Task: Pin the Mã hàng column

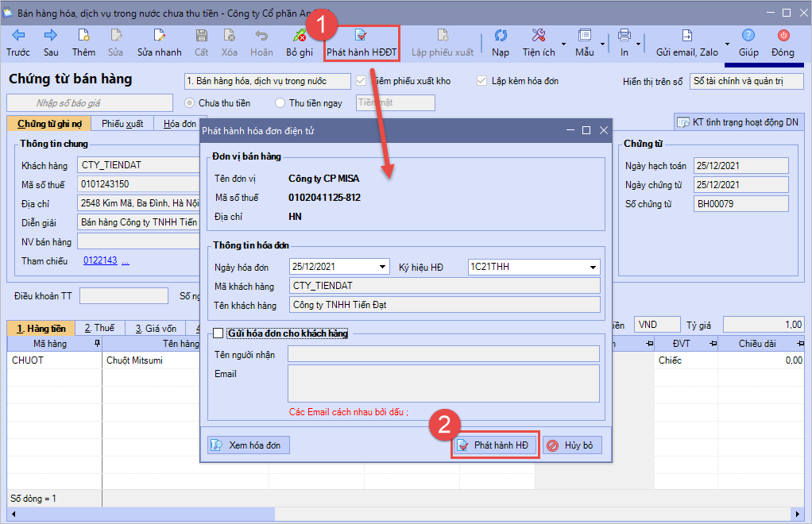Action: pyautogui.click(x=97, y=344)
